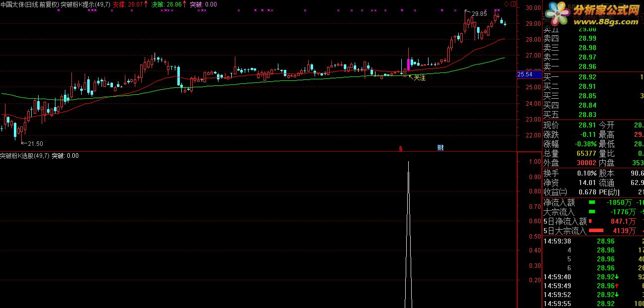Click the 涨跌 -0.11 value
Screen dimensions: 644x308
click(587, 135)
